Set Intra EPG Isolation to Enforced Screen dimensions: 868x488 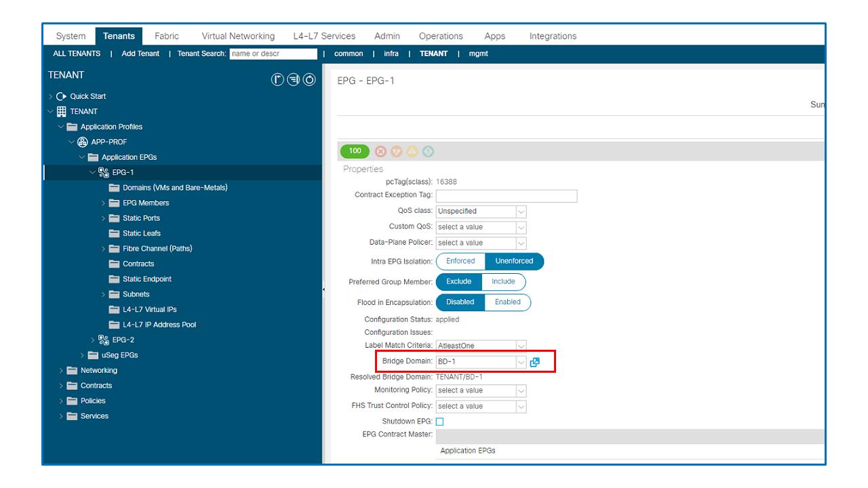(x=460, y=261)
